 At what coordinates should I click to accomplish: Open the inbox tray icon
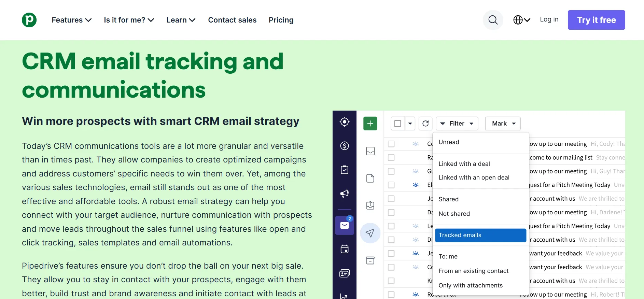[x=370, y=151]
